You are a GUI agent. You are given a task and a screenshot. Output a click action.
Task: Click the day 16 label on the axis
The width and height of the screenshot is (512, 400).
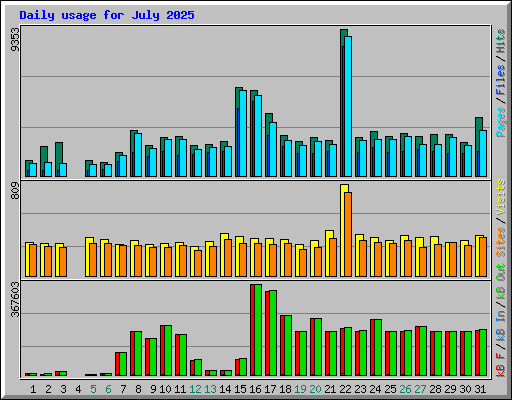(255, 389)
